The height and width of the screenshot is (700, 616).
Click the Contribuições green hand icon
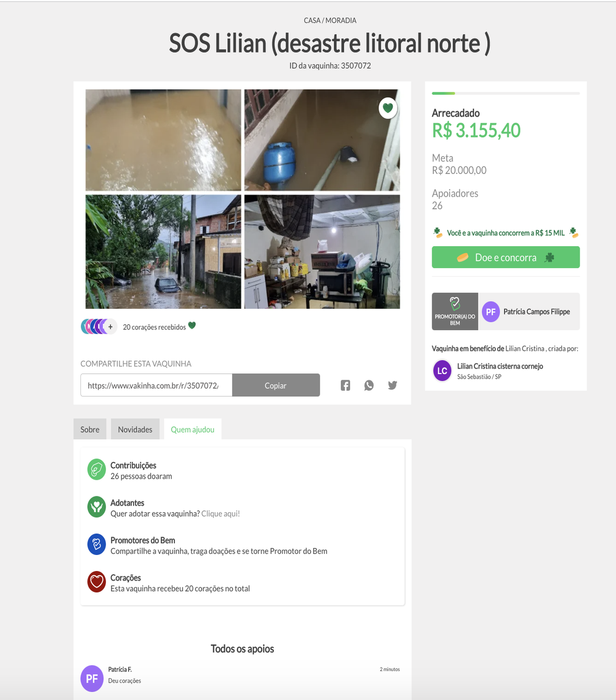click(97, 470)
